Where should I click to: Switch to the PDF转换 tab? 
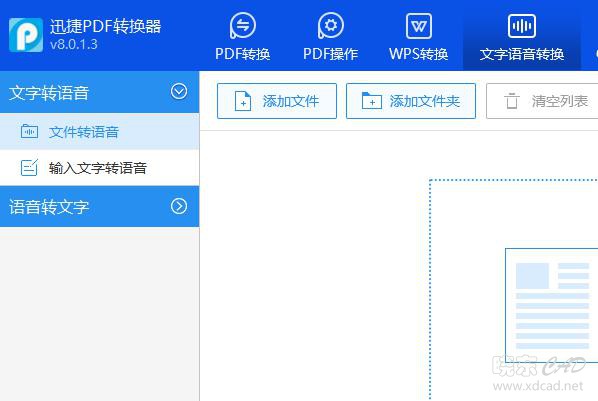(243, 35)
